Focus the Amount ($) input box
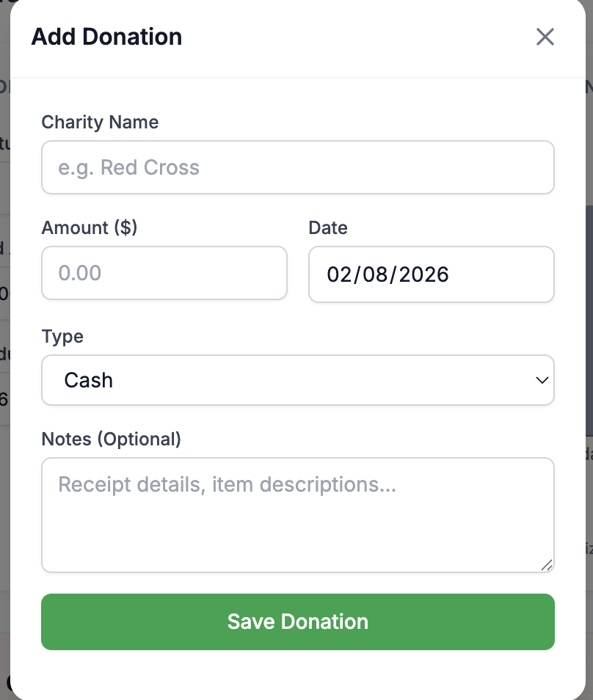The image size is (593, 700). (x=164, y=273)
